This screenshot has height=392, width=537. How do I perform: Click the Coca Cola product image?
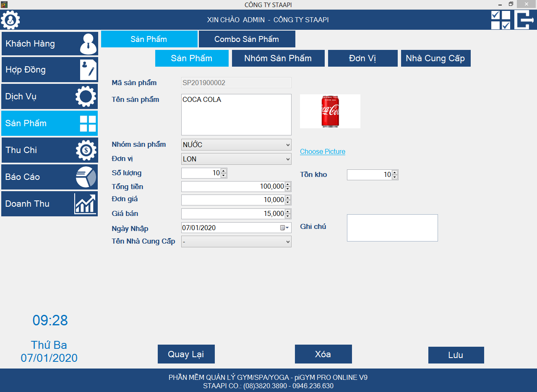(x=330, y=111)
